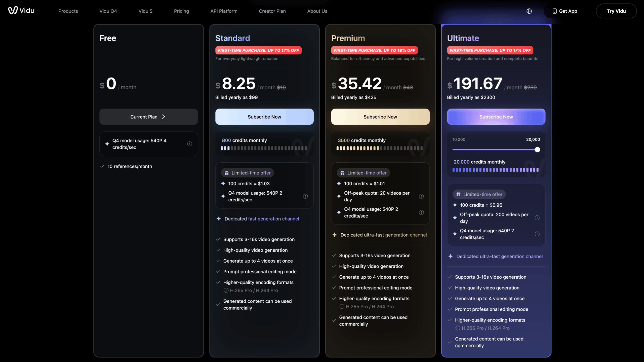Click the info icon for Ultimate off-peak quota
The image size is (644, 362).
(537, 218)
